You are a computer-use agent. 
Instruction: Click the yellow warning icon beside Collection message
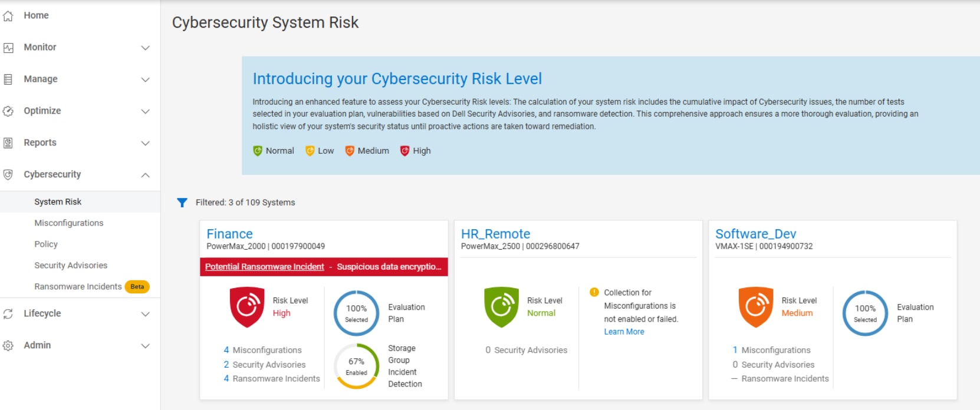pyautogui.click(x=594, y=292)
